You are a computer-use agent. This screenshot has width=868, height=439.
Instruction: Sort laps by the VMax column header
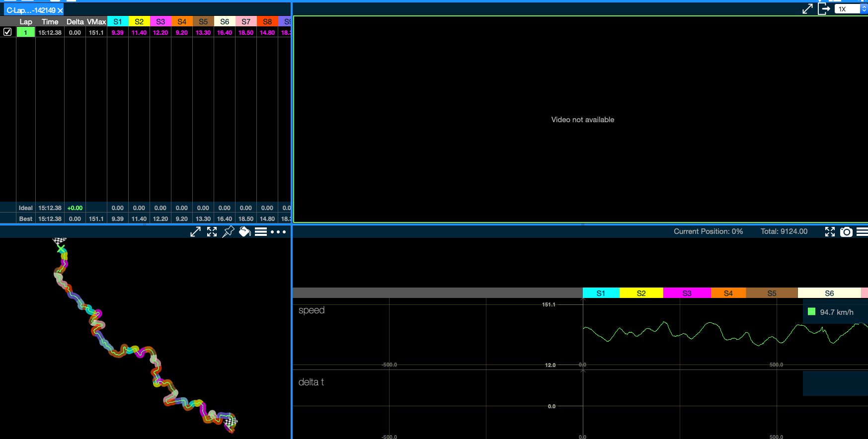96,22
